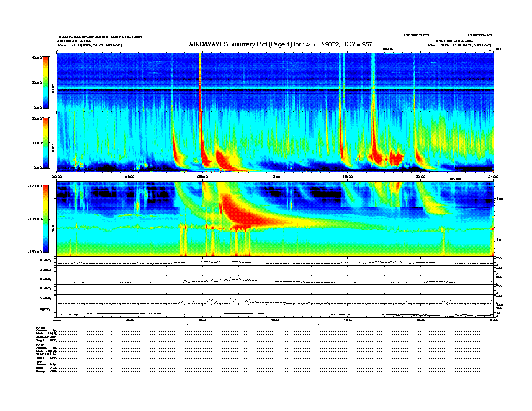Click the 20.00 label on RAD2 color scale
The width and height of the screenshot is (532, 411).
pyautogui.click(x=36, y=83)
